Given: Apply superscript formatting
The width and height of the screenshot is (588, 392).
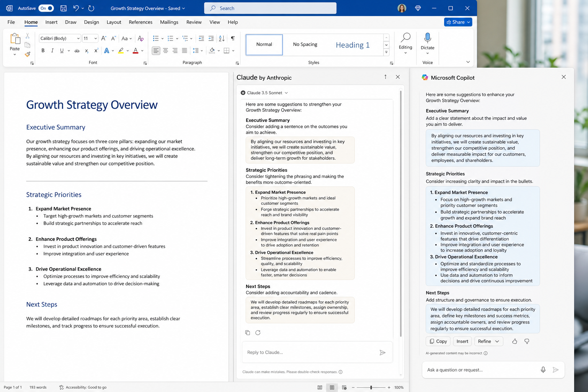Looking at the screenshot, I should pos(96,51).
